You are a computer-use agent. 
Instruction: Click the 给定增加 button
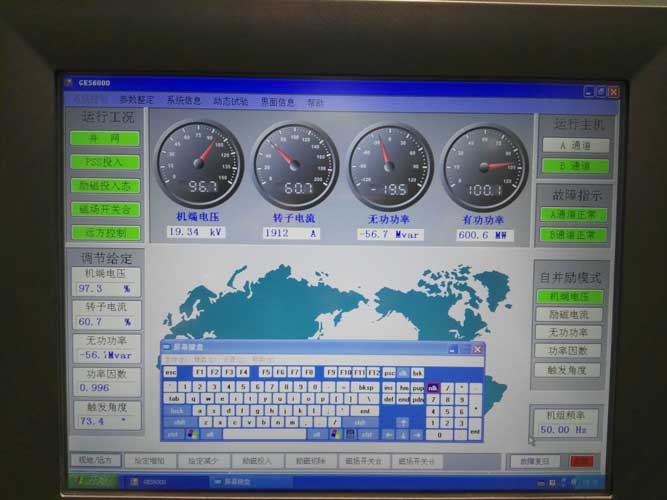150,461
